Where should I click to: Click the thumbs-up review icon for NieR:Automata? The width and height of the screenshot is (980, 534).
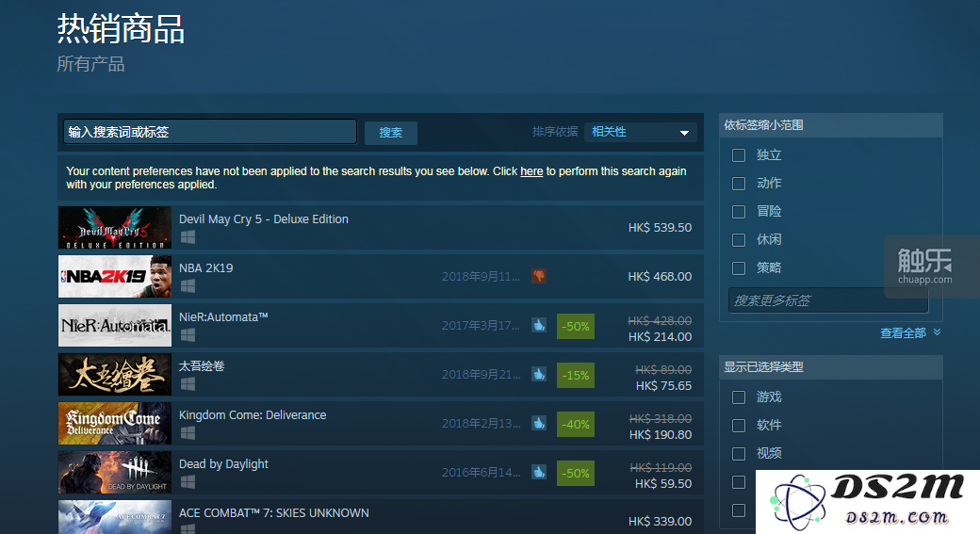point(539,325)
